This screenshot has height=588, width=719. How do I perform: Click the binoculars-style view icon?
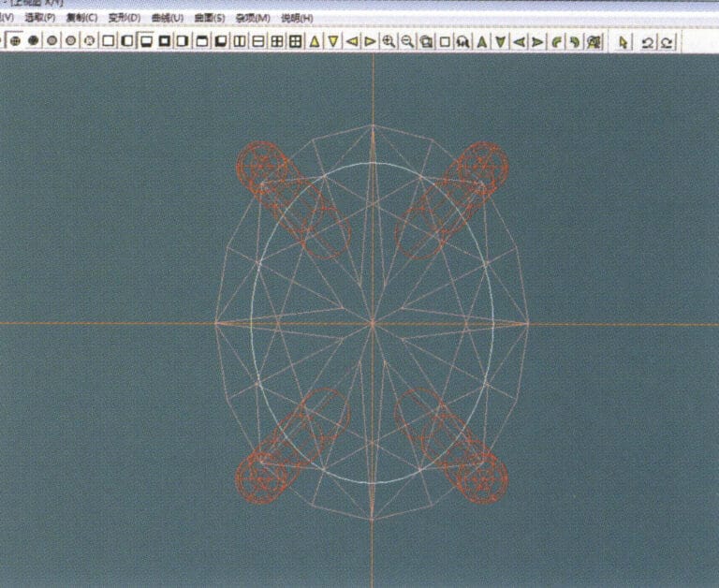tap(463, 42)
